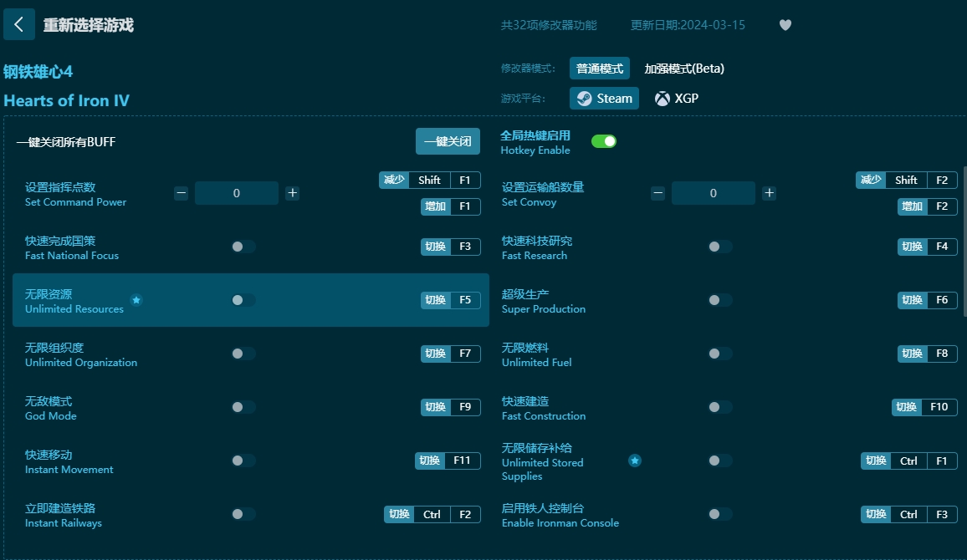Click the F7 hotkey for Unlimited Organization
The width and height of the screenshot is (967, 560).
(x=450, y=354)
